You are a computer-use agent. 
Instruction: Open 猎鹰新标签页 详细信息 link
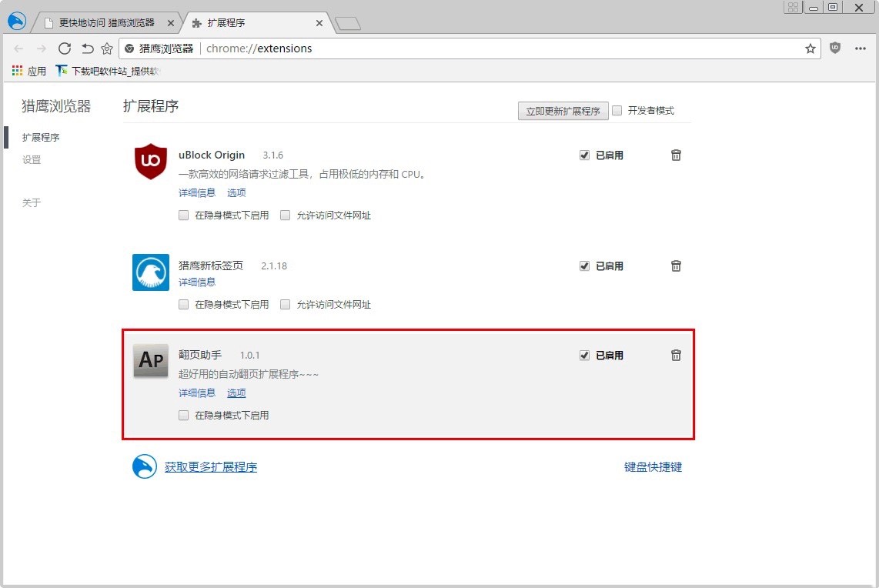point(197,282)
